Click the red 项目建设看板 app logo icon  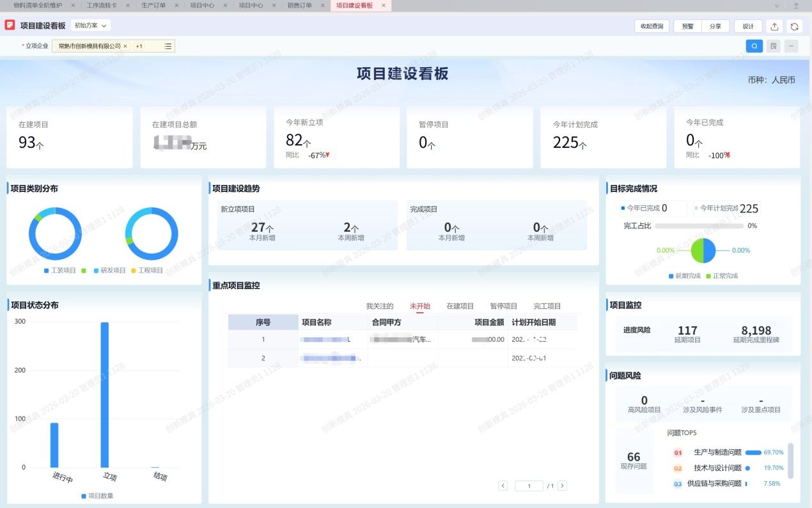tap(10, 26)
